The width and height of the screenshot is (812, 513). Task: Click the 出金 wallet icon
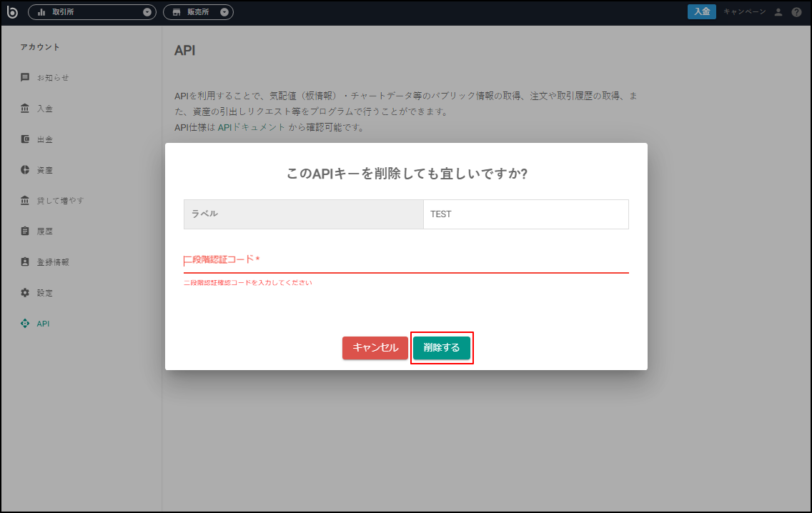25,139
